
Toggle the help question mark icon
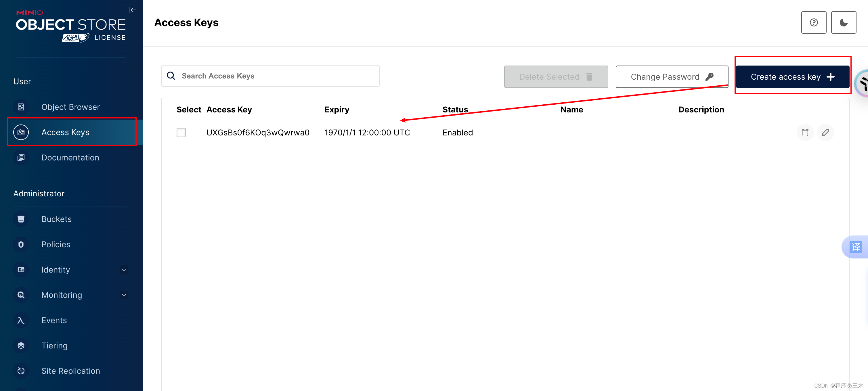click(813, 22)
